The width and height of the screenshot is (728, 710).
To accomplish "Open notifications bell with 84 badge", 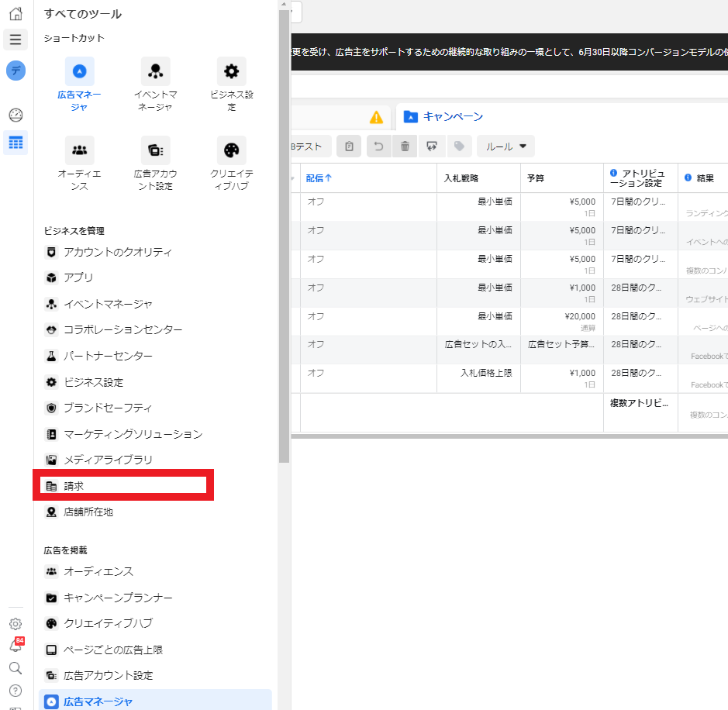I will pos(16,645).
